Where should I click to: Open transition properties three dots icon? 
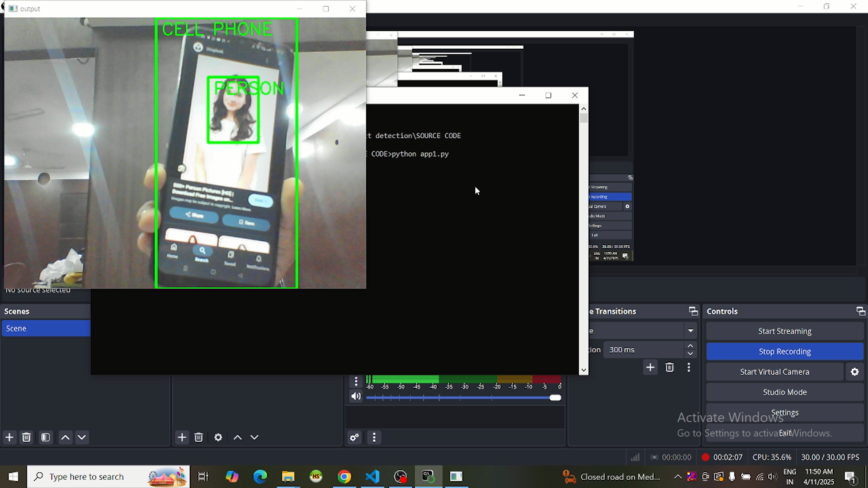(x=689, y=367)
